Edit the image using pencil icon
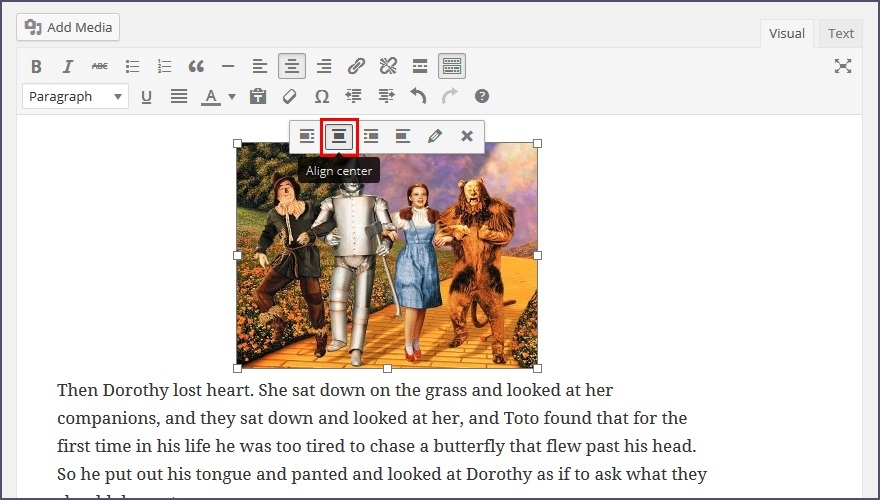880x500 pixels. [x=435, y=136]
